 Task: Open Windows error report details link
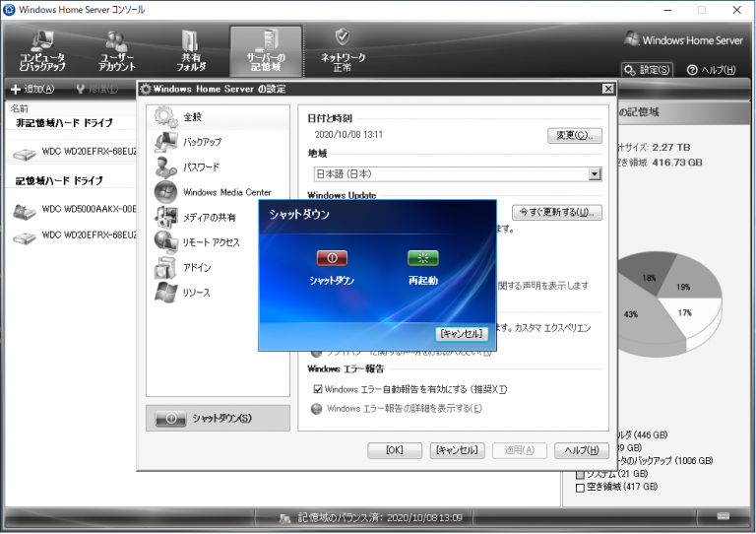[404, 409]
